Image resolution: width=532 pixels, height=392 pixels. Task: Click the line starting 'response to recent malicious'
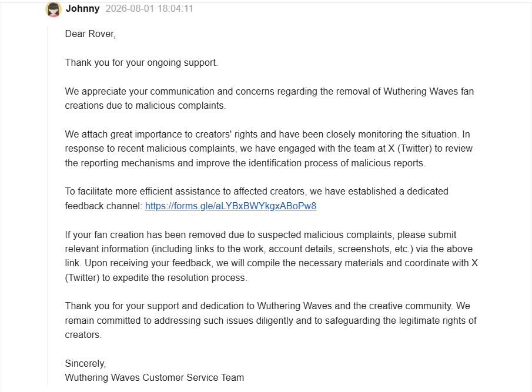click(x=269, y=149)
